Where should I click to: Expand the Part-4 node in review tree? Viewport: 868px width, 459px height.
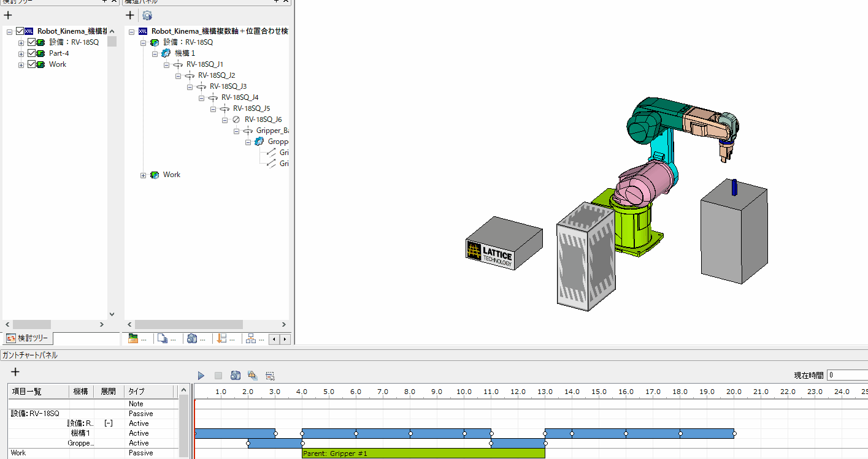[x=21, y=54]
